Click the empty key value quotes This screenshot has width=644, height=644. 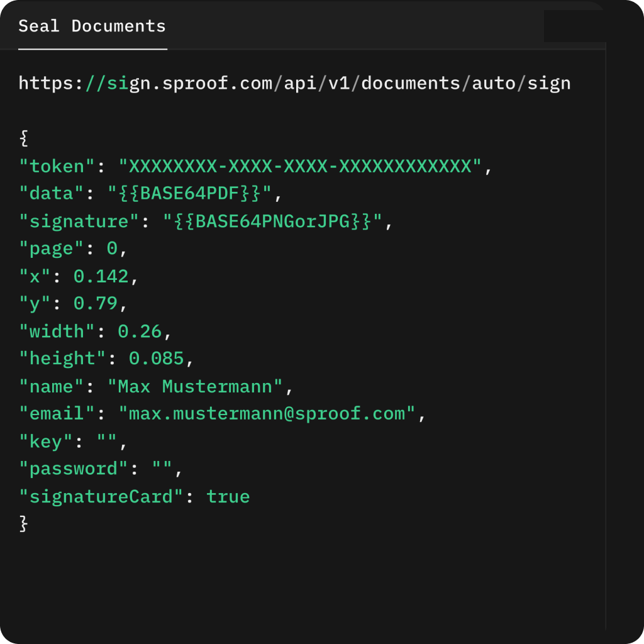pyautogui.click(x=107, y=441)
